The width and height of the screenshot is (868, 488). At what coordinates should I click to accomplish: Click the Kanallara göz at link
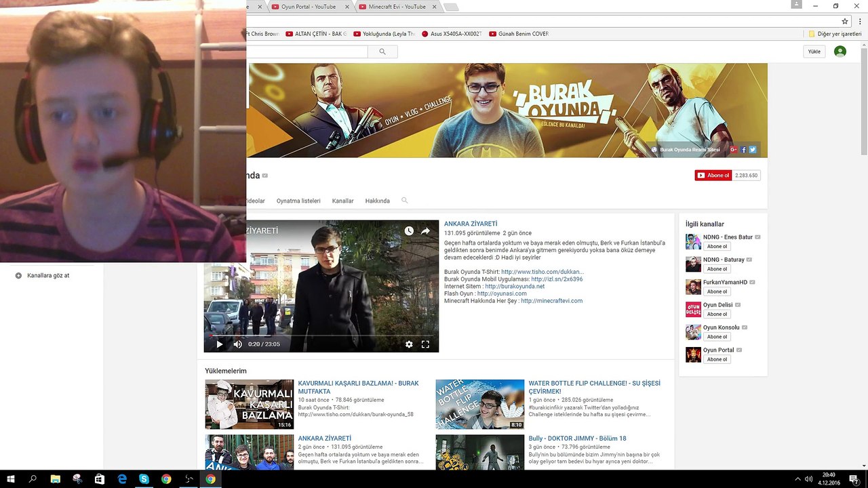pos(48,276)
